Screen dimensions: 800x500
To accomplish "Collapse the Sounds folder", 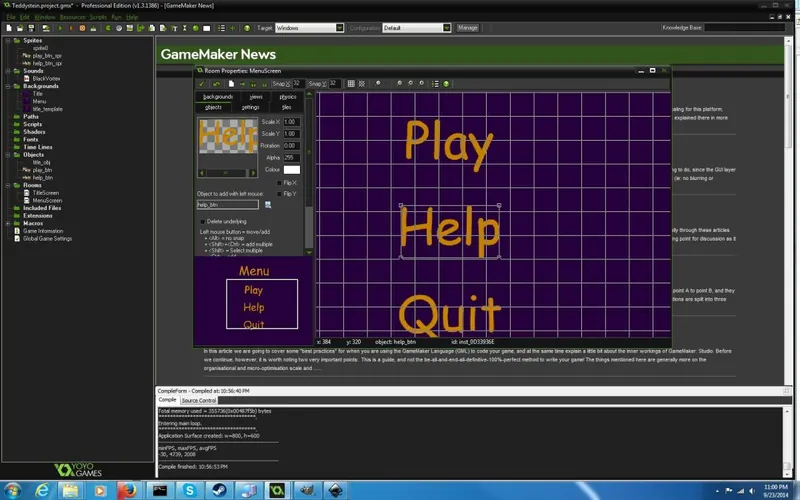I will click(8, 71).
